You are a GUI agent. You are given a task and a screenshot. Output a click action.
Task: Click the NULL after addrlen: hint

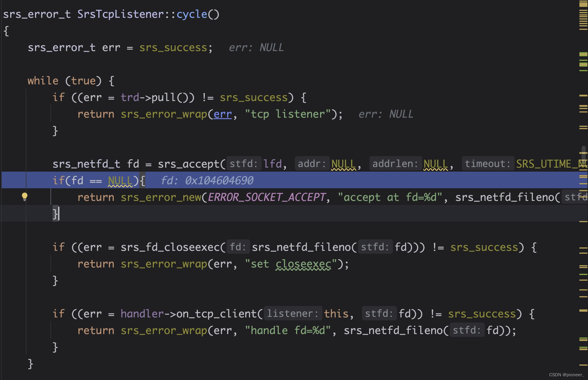[x=436, y=164]
